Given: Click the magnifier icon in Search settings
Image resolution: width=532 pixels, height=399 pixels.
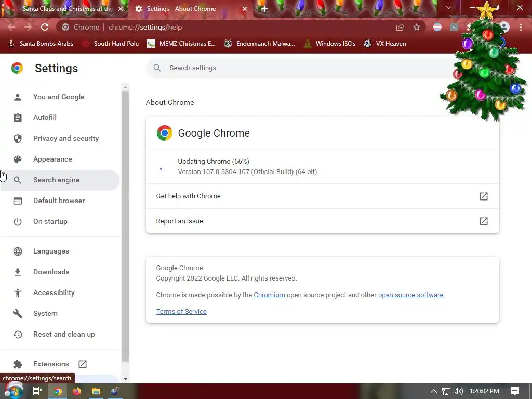Looking at the screenshot, I should point(157,68).
